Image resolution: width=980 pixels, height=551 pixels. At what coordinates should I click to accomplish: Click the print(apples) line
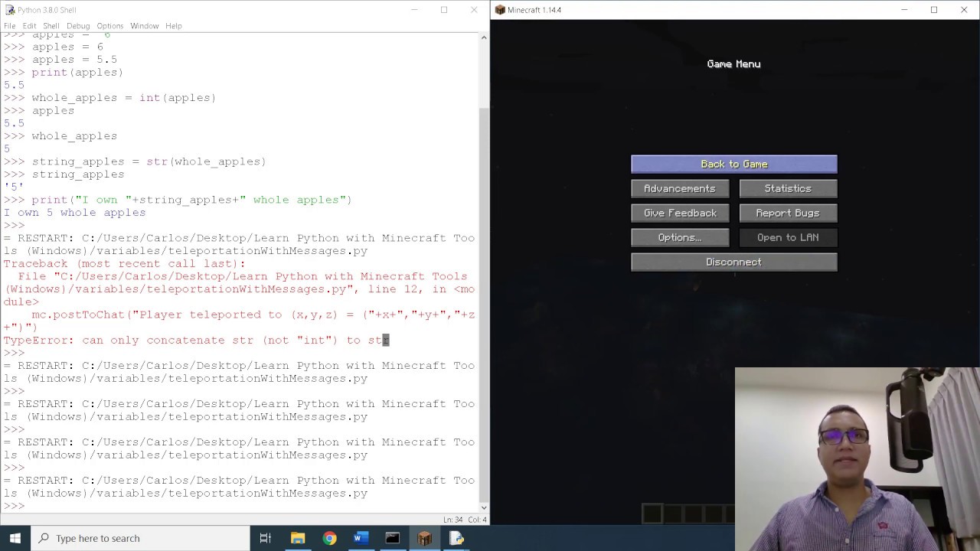77,72
